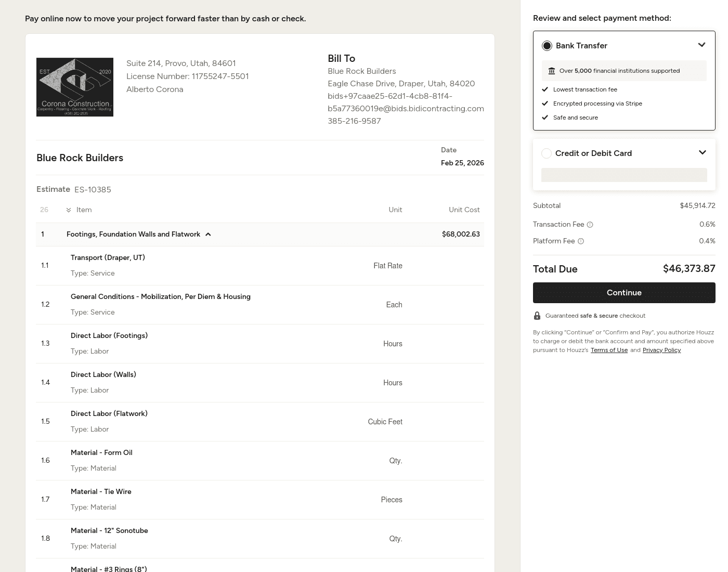The image size is (728, 572).
Task: Open the Terms of Use link
Action: pyautogui.click(x=609, y=350)
